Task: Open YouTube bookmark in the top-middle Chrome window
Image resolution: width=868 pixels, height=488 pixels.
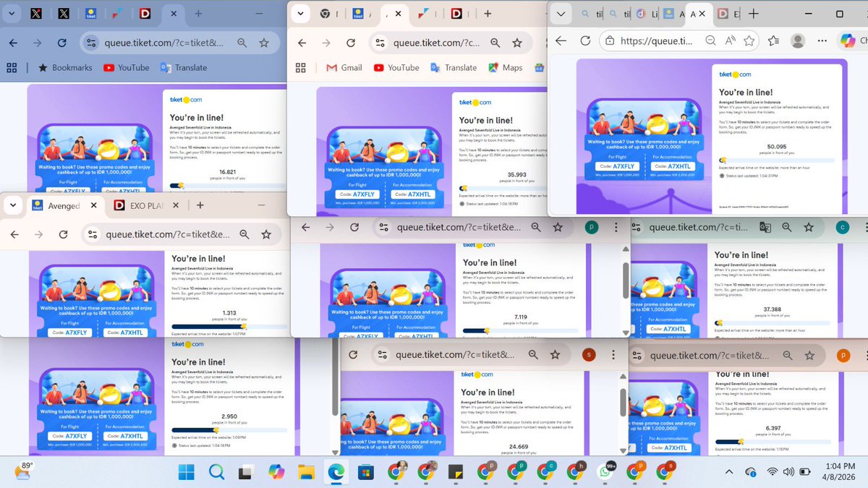Action: click(x=396, y=67)
